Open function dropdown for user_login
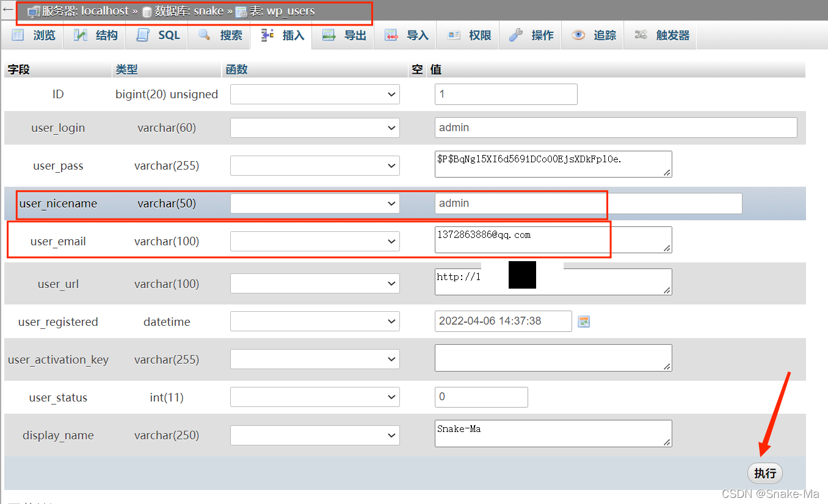 315,128
